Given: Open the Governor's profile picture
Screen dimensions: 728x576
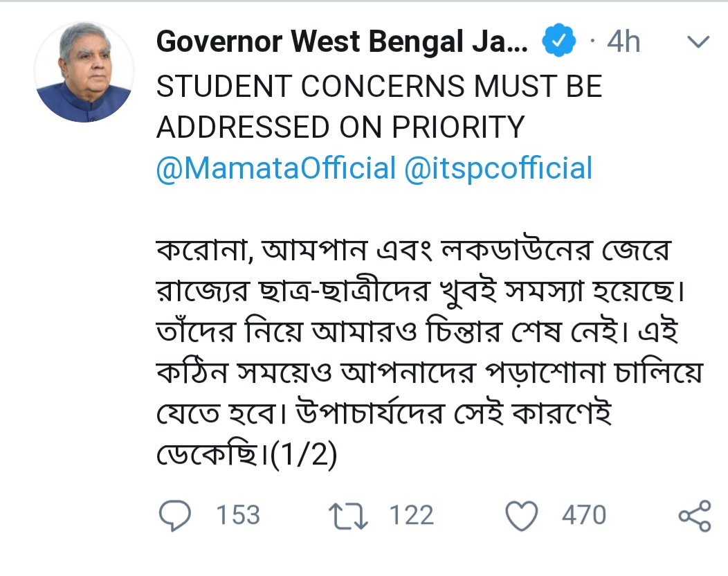Looking at the screenshot, I should coord(84,73).
